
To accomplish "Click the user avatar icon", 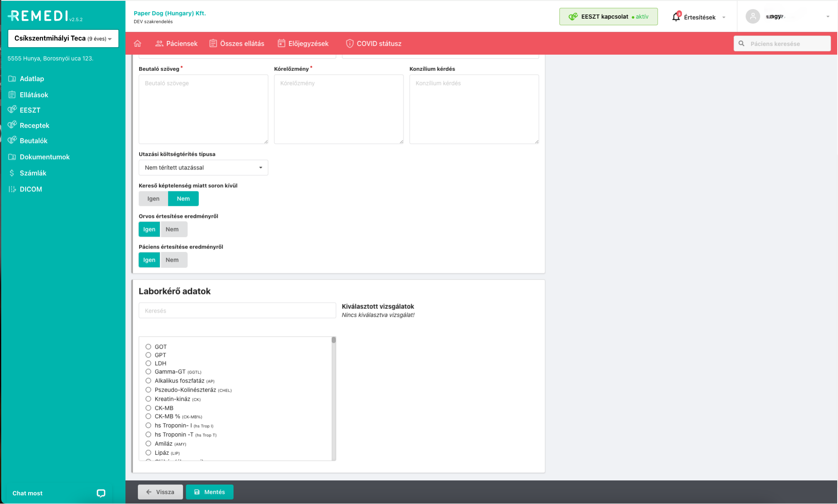I will click(x=753, y=17).
